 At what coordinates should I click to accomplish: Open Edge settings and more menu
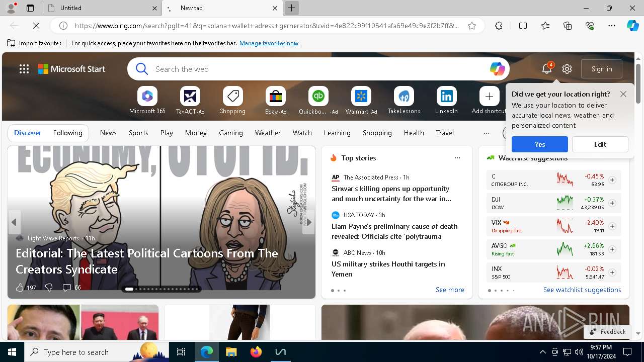pyautogui.click(x=612, y=26)
